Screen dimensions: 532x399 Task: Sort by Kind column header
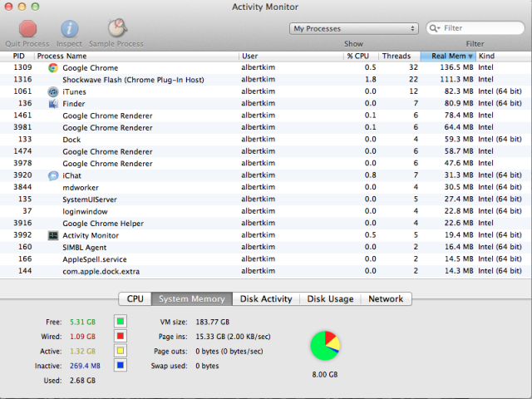pyautogui.click(x=504, y=56)
